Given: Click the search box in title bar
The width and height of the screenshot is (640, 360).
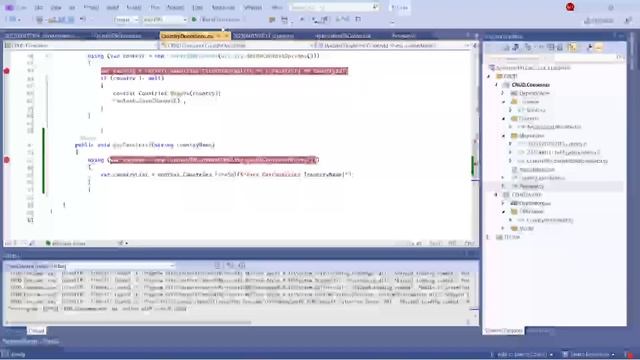Looking at the screenshot, I should 334,7.
